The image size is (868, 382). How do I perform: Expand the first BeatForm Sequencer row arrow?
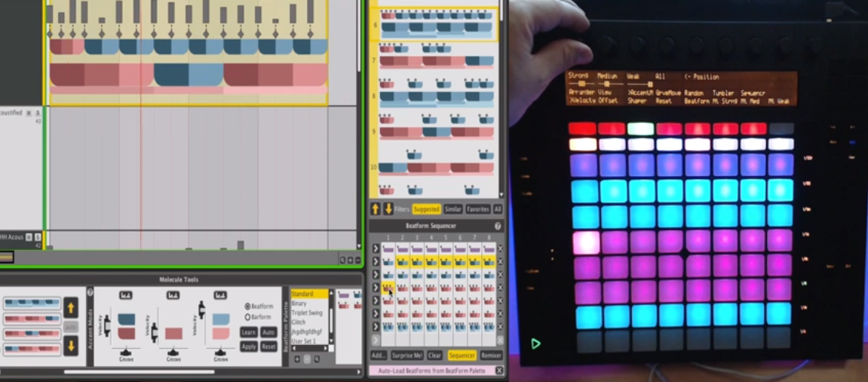click(x=376, y=248)
